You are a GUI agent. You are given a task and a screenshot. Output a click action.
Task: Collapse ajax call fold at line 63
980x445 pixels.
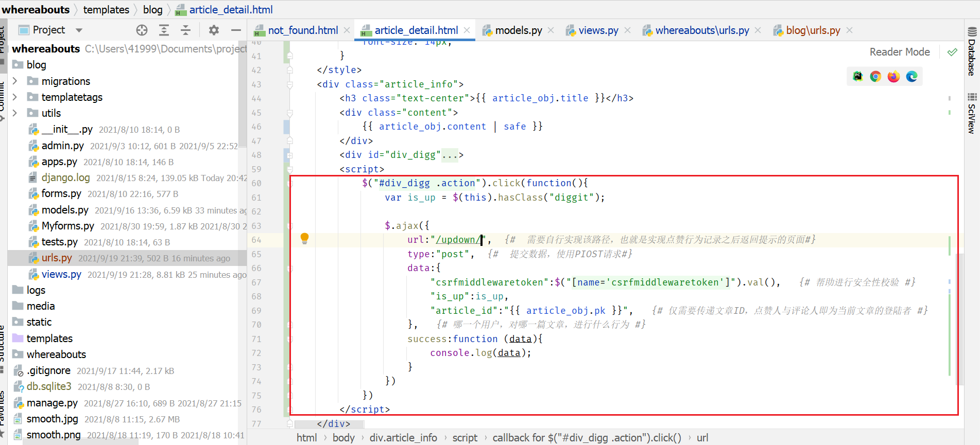coord(289,226)
